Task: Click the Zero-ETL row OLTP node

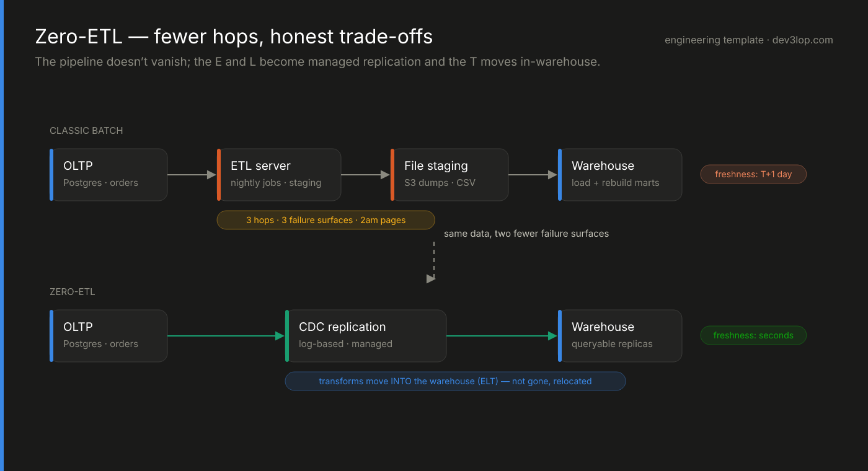Action: click(x=108, y=336)
